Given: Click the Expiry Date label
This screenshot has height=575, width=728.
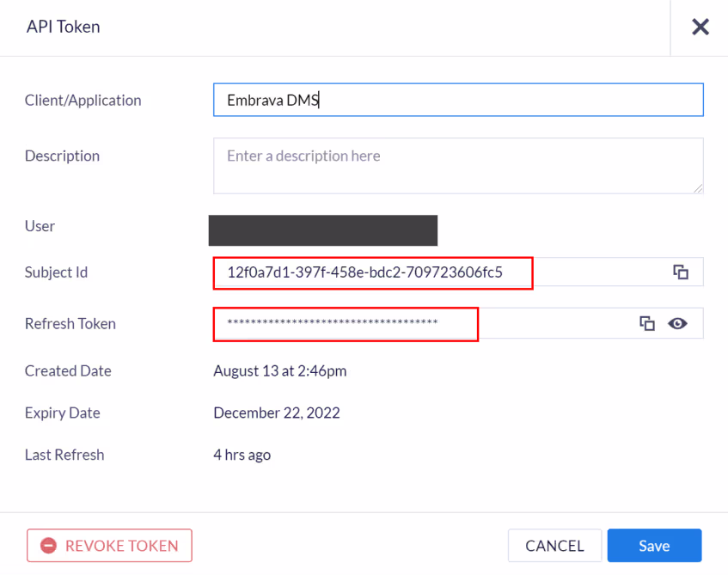Looking at the screenshot, I should pos(63,413).
